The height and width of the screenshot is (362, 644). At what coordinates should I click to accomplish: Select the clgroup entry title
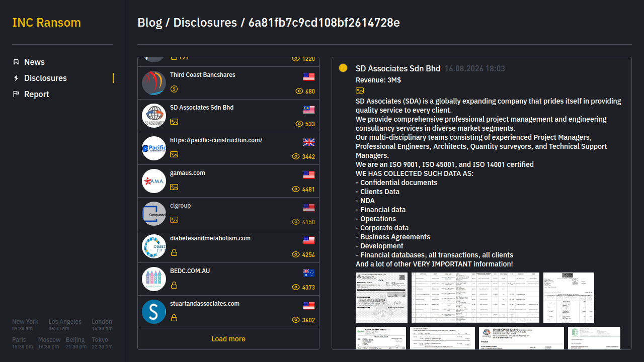click(180, 206)
